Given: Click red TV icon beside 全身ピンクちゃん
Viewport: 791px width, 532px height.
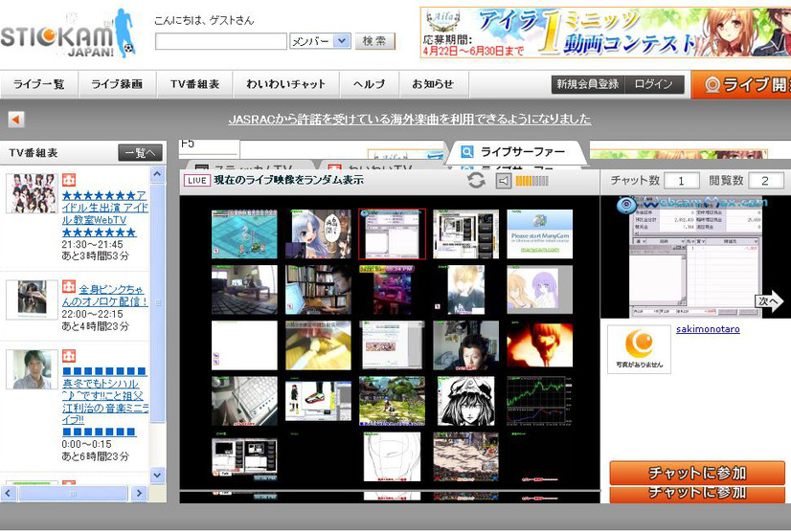Looking at the screenshot, I should pos(69,286).
